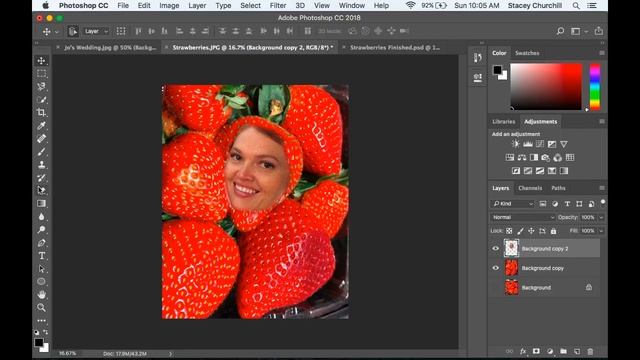
Task: Select the Horizontal Type tool
Action: tap(41, 256)
